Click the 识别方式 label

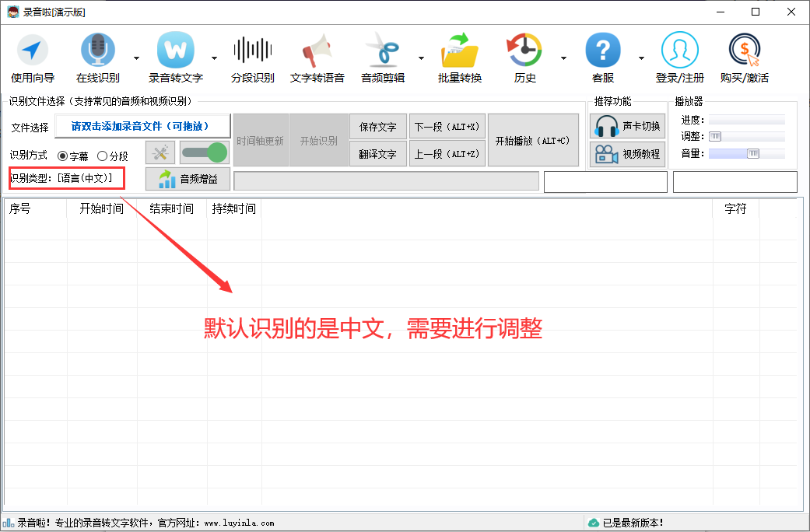coord(29,156)
